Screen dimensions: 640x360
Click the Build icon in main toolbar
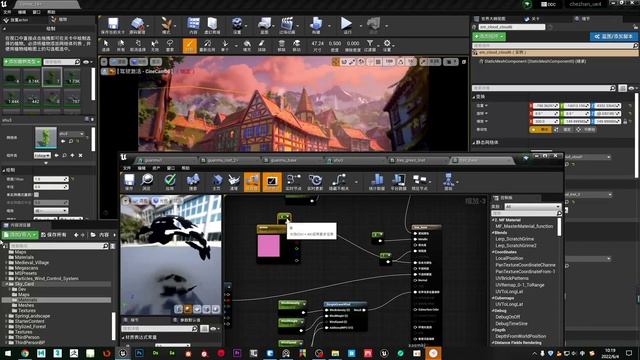click(316, 25)
